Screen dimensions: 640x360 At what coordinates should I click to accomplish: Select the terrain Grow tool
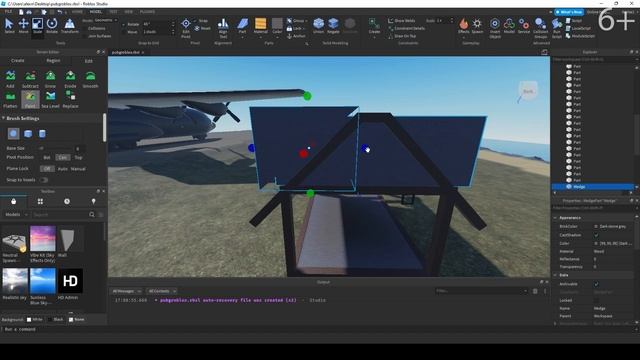(x=50, y=79)
